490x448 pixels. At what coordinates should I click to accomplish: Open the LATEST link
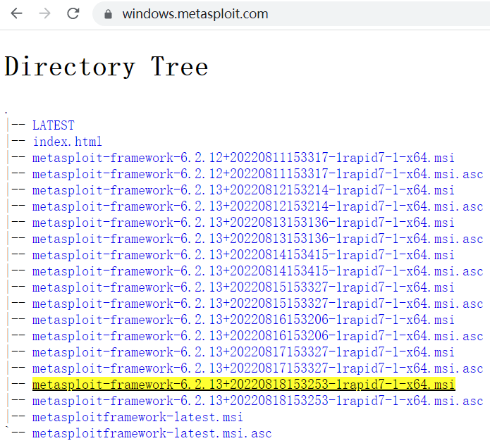[x=54, y=125]
